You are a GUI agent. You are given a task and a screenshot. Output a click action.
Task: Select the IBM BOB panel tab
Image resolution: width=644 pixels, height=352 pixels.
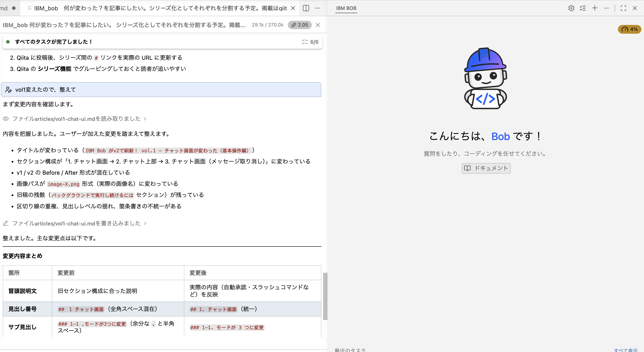346,8
